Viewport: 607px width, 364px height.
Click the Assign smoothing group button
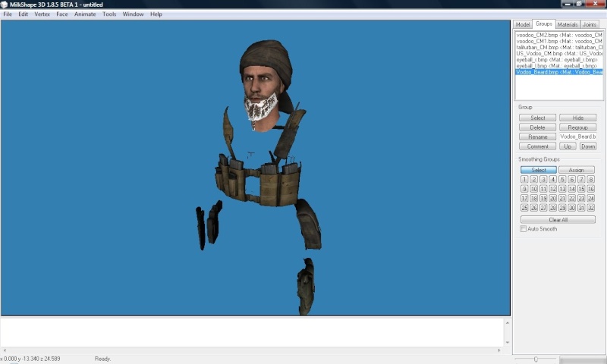coord(577,170)
